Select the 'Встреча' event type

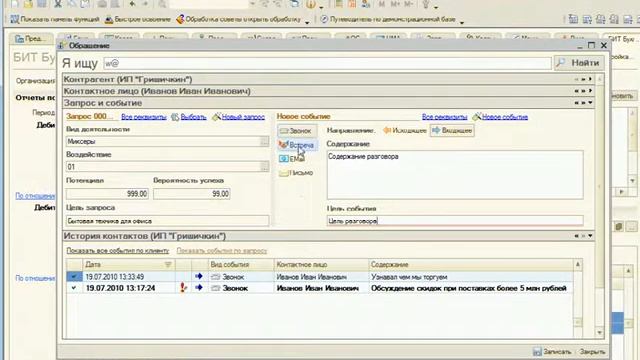(x=297, y=145)
